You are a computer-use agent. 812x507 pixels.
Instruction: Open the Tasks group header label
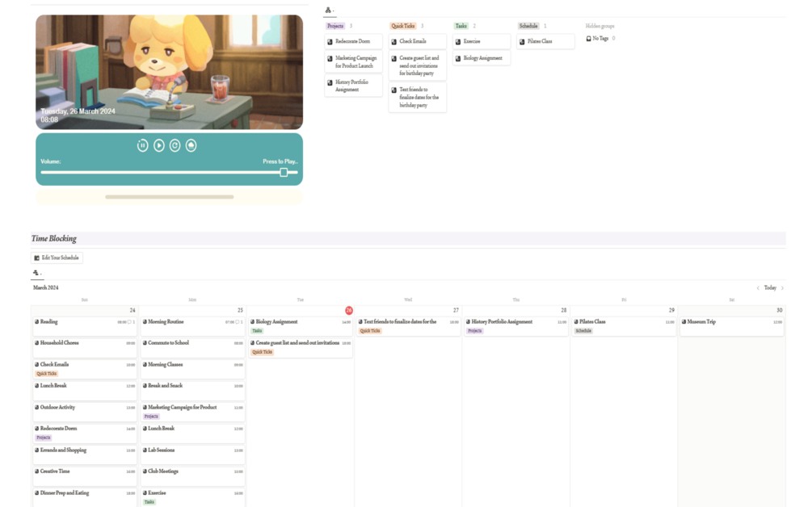point(461,26)
